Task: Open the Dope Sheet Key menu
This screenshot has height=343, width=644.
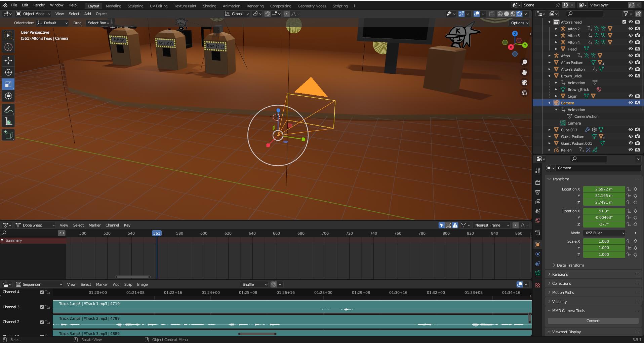Action: pos(127,225)
